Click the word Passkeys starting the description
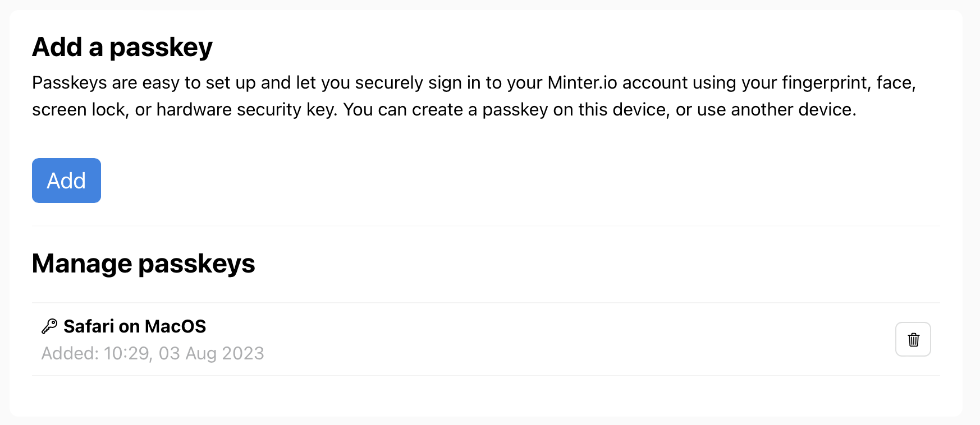The image size is (980, 425). 70,83
